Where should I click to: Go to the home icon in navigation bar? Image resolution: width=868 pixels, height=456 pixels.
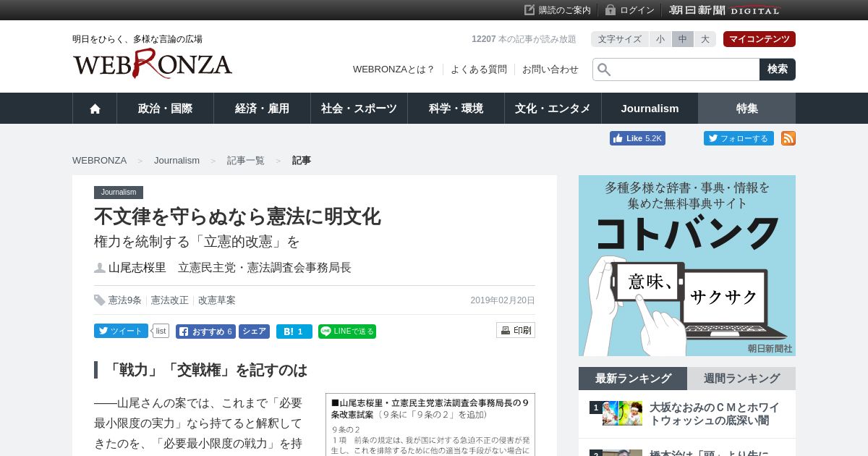pos(95,109)
